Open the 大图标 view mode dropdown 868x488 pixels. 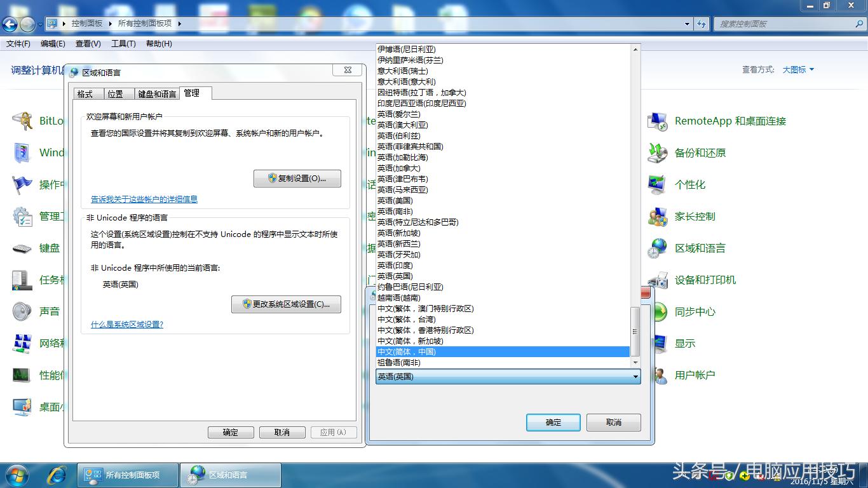click(x=798, y=70)
